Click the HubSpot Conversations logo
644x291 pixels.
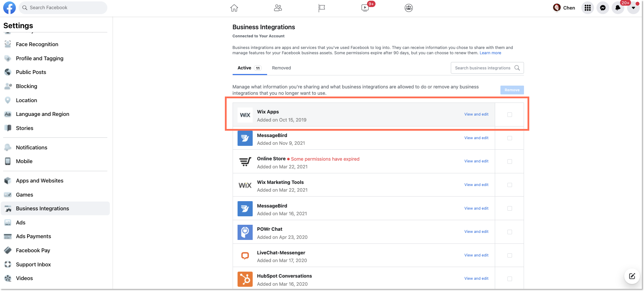click(245, 279)
